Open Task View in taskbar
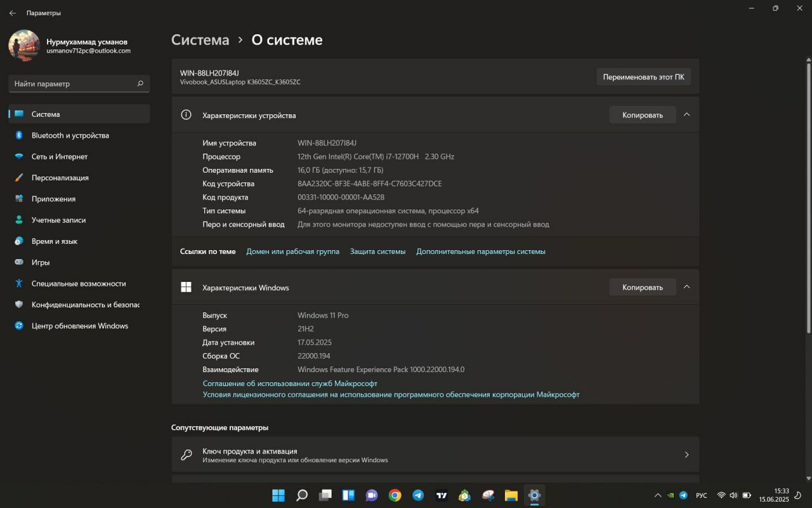812x508 pixels. point(325,495)
